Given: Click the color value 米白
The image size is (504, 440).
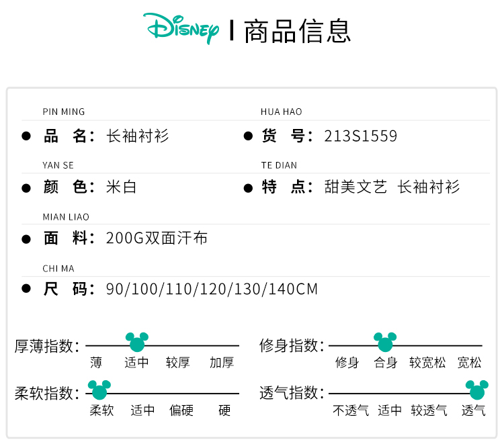Looking at the screenshot, I should (122, 187).
